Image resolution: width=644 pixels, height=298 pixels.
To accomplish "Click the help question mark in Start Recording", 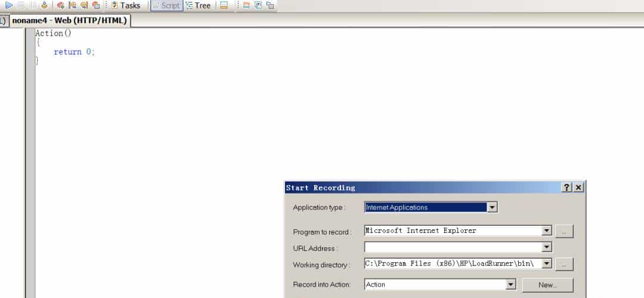I will click(x=566, y=188).
